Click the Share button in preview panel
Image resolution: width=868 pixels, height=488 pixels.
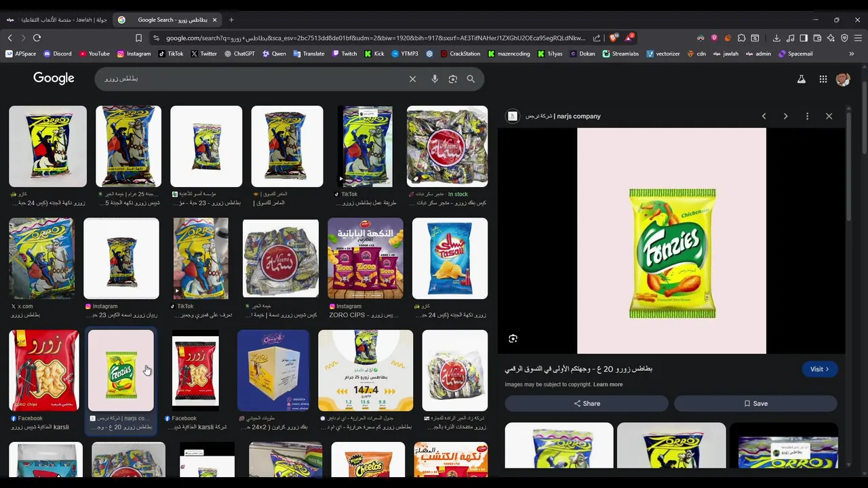587,403
